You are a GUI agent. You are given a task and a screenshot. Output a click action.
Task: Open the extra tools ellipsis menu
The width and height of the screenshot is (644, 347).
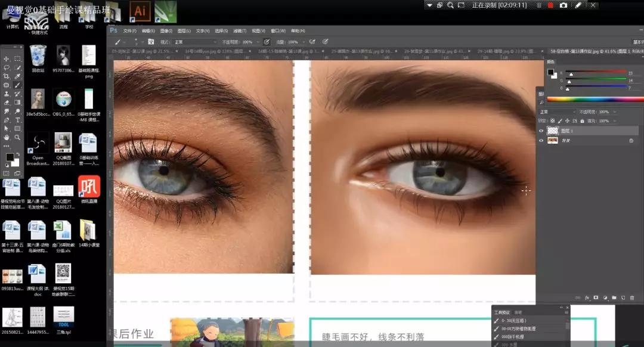(7, 146)
